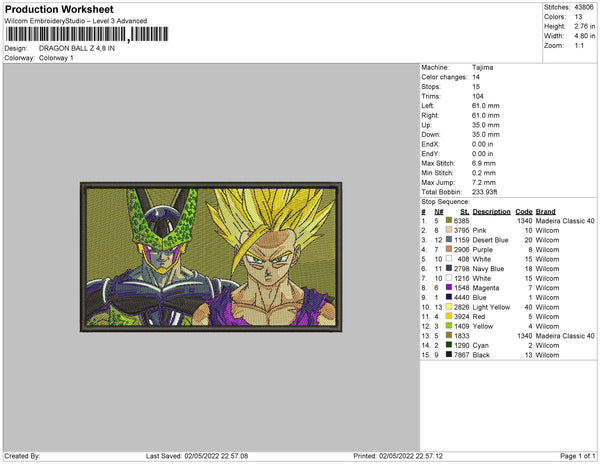Click the "Page 1 of 1" indicator

(577, 456)
